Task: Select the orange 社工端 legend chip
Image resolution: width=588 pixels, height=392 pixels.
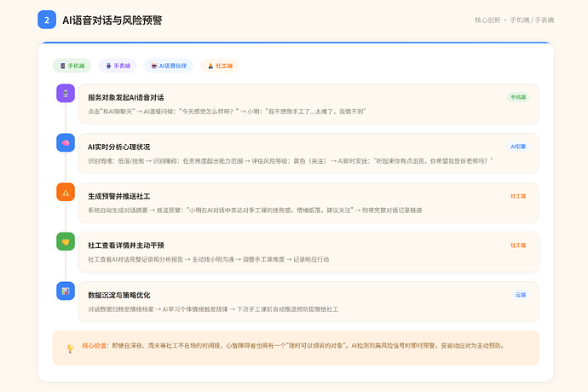Action: tap(220, 66)
